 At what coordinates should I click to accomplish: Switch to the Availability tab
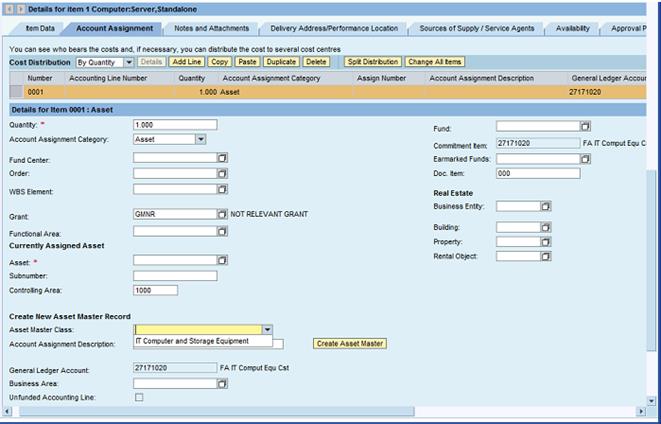(x=572, y=29)
